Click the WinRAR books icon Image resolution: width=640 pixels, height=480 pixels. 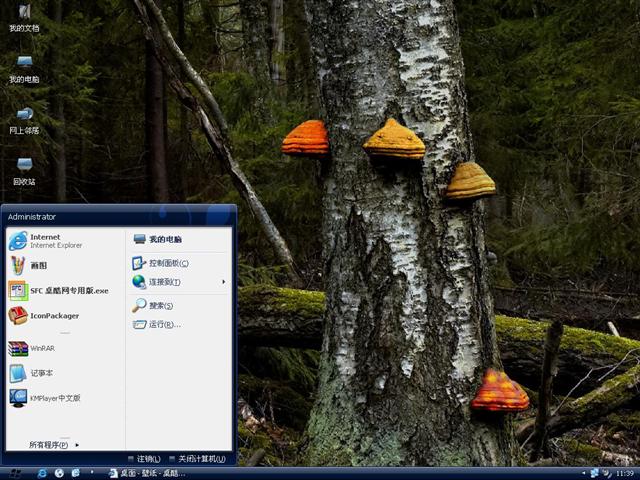[x=18, y=348]
